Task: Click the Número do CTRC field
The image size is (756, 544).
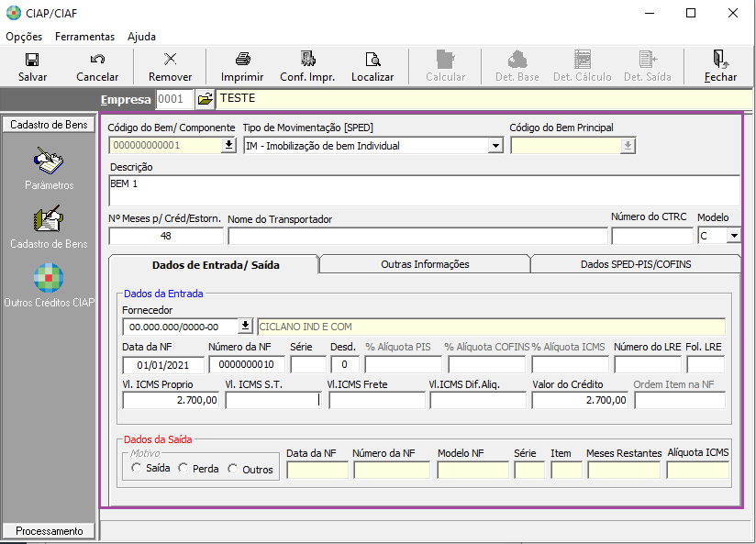Action: [651, 236]
